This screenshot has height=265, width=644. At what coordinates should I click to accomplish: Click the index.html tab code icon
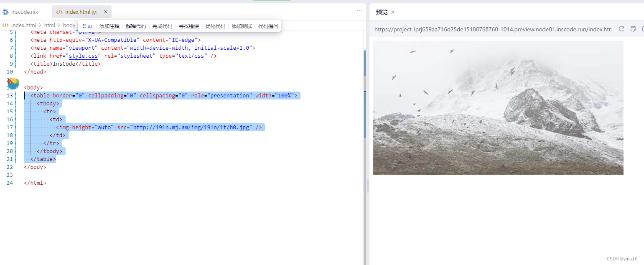[x=59, y=12]
